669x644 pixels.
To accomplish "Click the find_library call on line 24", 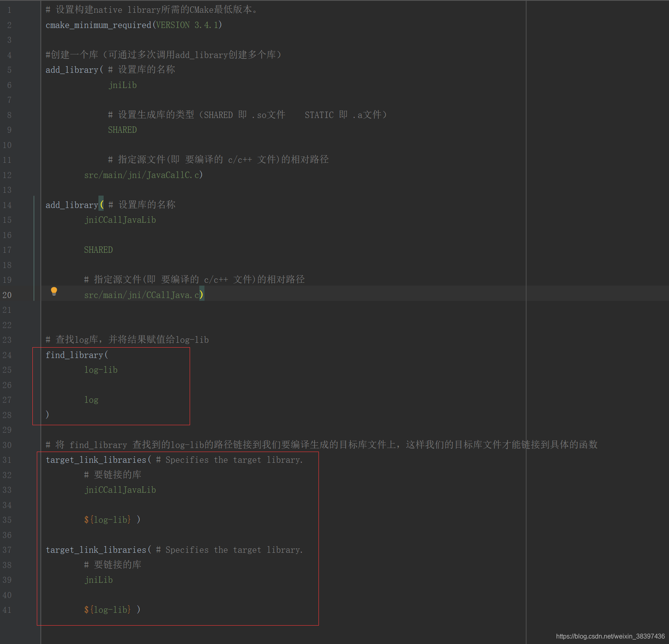I will tap(74, 355).
